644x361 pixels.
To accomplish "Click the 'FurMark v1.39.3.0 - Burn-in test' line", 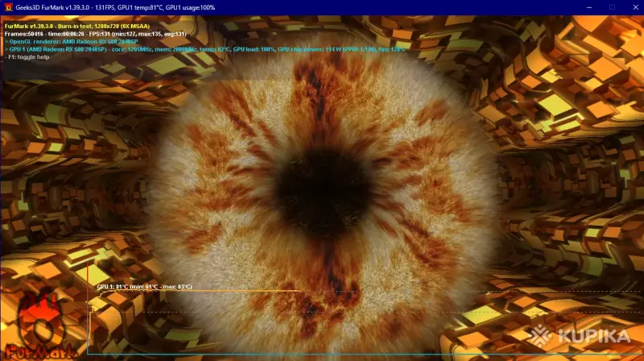I will tap(77, 26).
